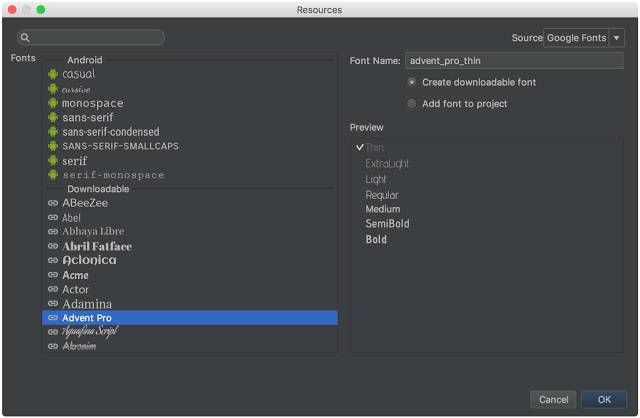The height and width of the screenshot is (418, 640).
Task: Click the link icon beside Akronim
Action: coord(53,346)
